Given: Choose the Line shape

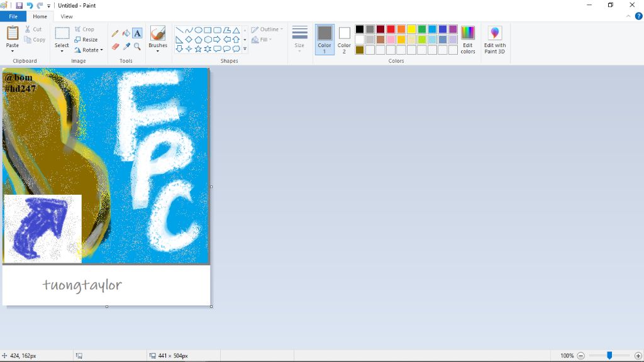Looking at the screenshot, I should pos(179,30).
